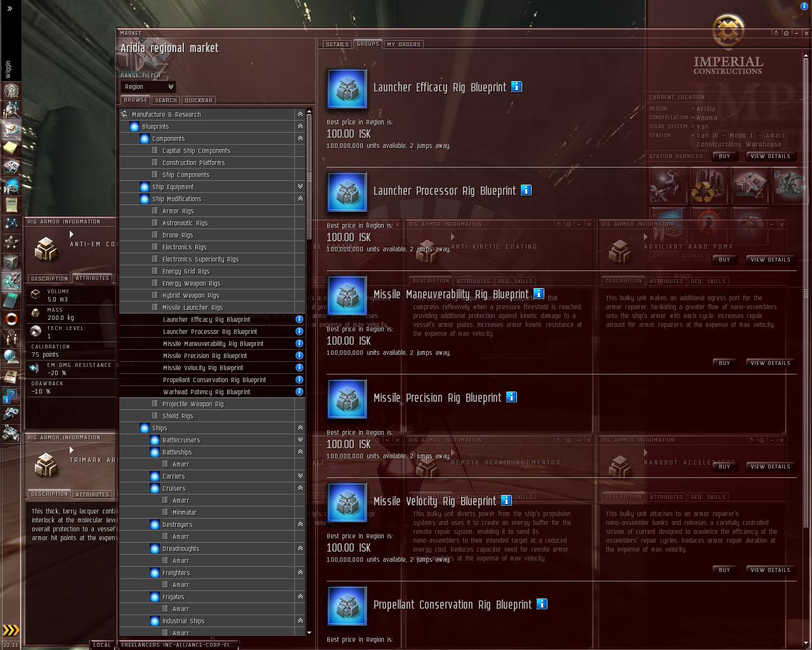Image resolution: width=812 pixels, height=650 pixels.
Task: Show info for Launcher Processor Rig Blueprint heading
Action: pos(526,190)
